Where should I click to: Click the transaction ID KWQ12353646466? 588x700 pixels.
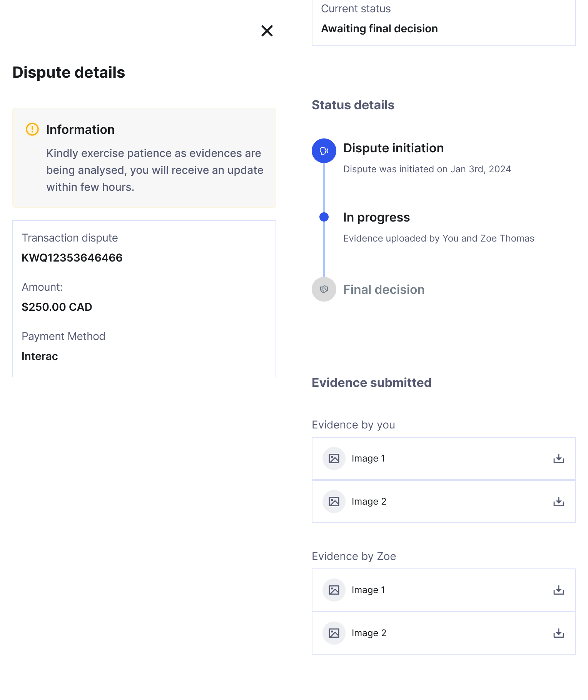click(72, 258)
